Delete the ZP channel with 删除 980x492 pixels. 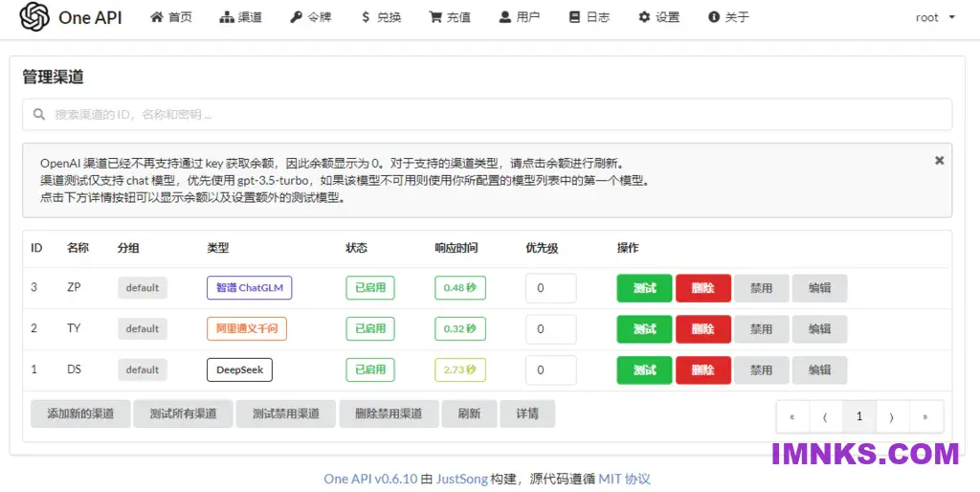(x=703, y=288)
